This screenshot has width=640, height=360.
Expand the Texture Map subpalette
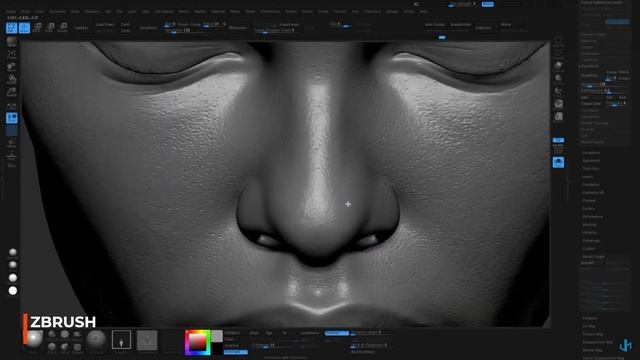click(x=593, y=334)
